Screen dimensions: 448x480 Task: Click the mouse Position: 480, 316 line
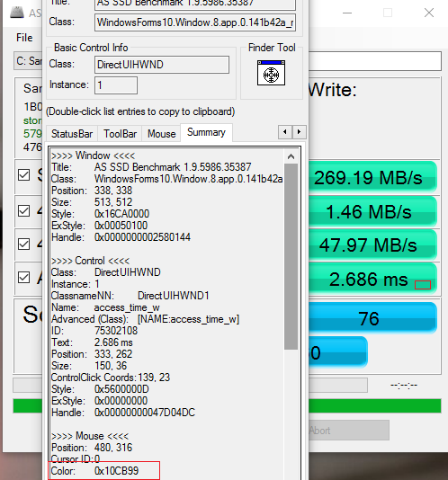92,448
